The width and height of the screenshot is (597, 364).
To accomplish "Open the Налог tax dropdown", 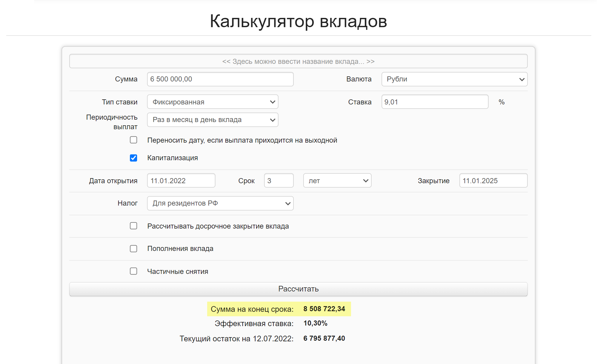I will [220, 203].
